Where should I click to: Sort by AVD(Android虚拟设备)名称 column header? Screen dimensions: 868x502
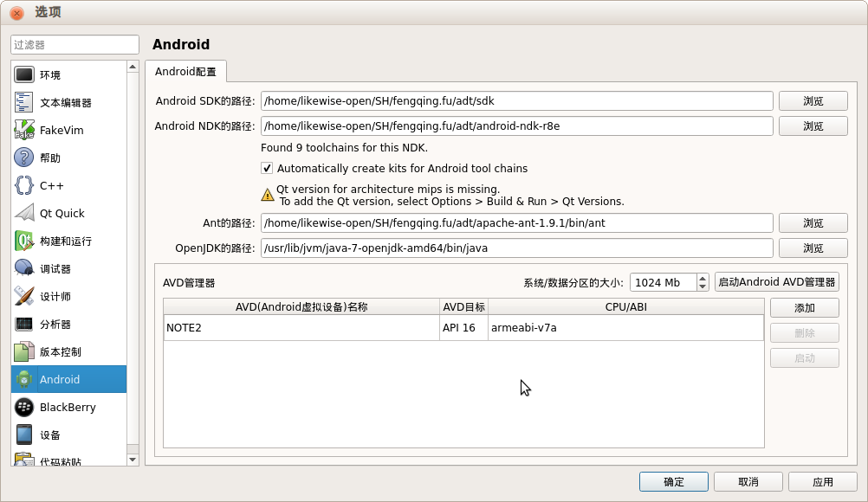tap(301, 307)
